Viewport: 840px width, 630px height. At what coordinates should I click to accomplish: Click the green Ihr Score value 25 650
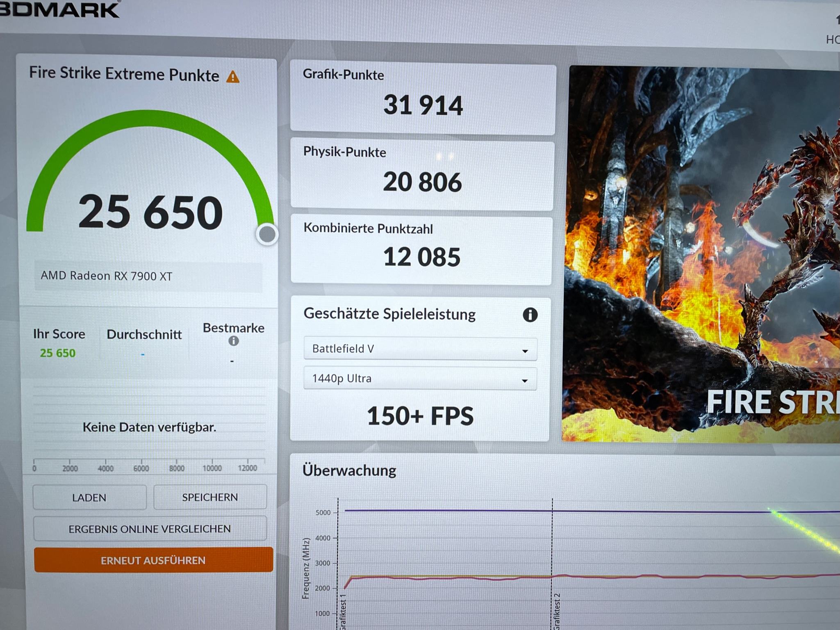tap(58, 353)
